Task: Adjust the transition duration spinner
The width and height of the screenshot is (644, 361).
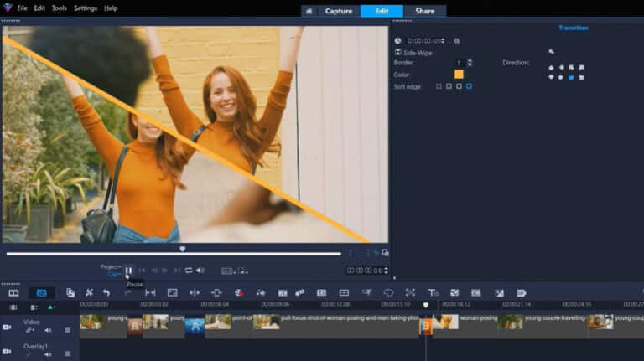Action: [443, 41]
